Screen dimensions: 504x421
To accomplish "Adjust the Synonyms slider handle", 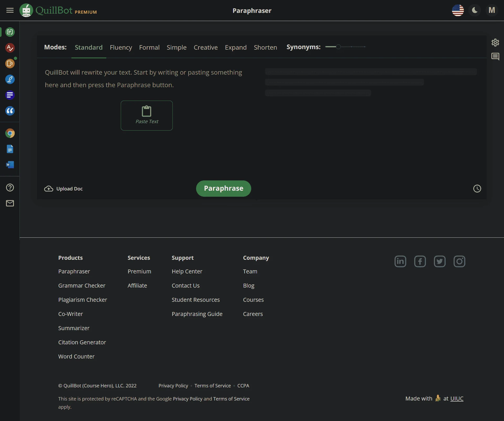I will (x=338, y=47).
